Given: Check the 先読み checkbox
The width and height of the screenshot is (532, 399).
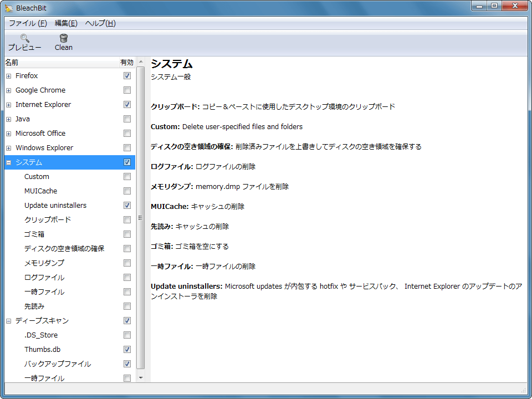Looking at the screenshot, I should click(127, 306).
